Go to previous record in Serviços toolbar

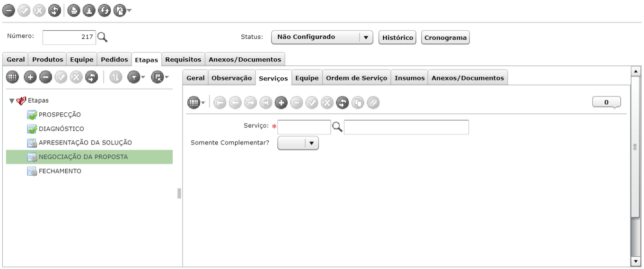tap(235, 102)
